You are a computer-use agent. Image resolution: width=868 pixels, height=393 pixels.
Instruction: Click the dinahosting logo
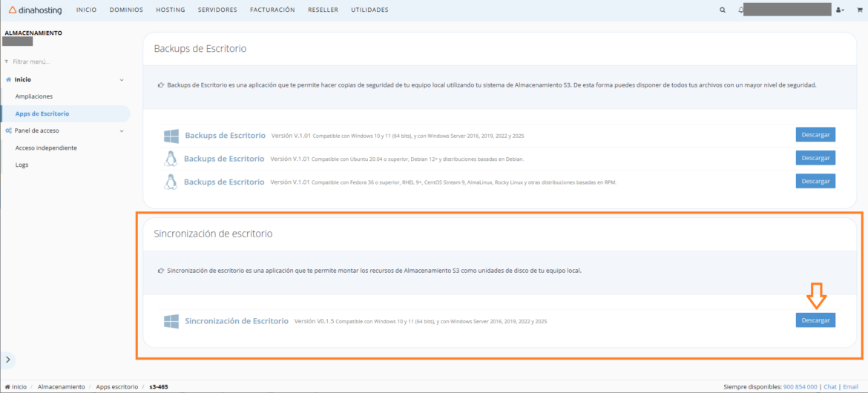point(36,10)
